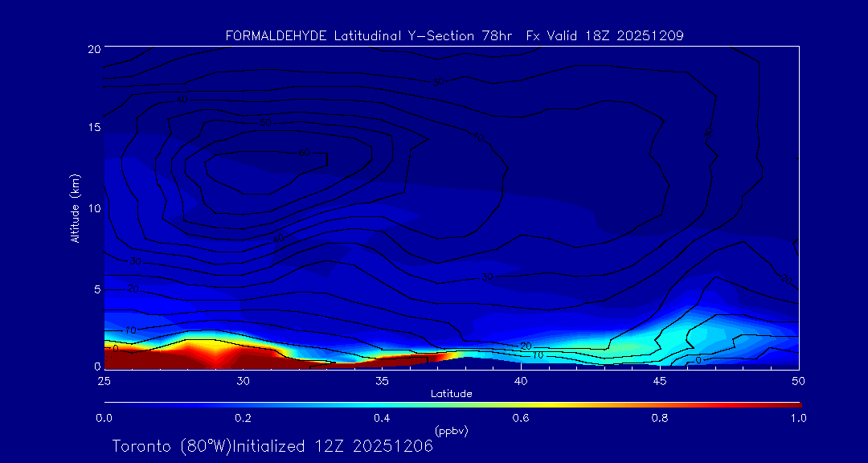Viewport: 868px width, 463px height.
Task: Click the latitude axis tick label 30
Action: [x=243, y=381]
